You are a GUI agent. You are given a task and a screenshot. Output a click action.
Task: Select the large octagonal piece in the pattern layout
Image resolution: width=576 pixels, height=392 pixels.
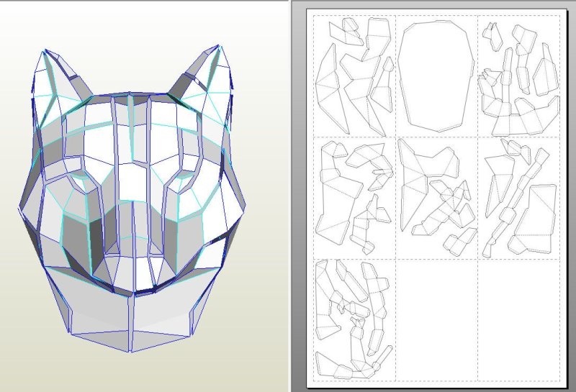[x=436, y=76]
